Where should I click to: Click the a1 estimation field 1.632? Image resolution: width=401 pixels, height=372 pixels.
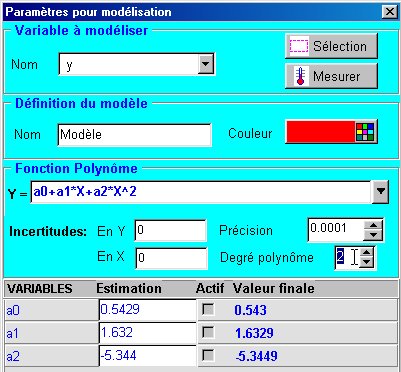147,333
